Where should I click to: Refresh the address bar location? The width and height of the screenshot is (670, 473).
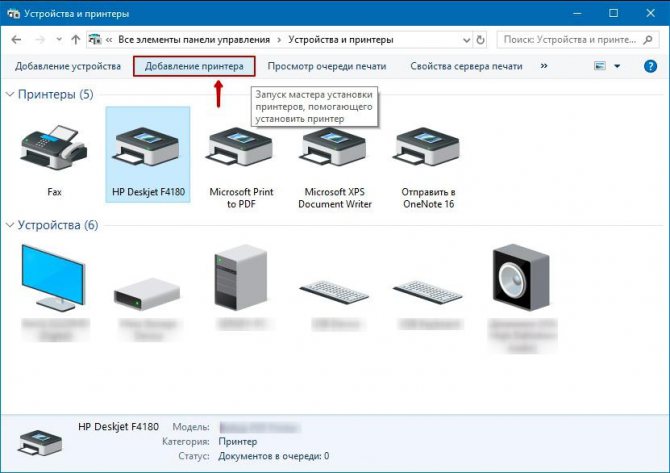pos(480,40)
